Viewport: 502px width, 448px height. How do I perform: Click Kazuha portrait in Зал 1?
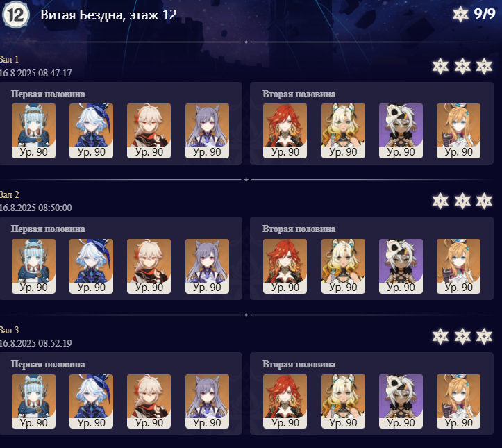(149, 131)
